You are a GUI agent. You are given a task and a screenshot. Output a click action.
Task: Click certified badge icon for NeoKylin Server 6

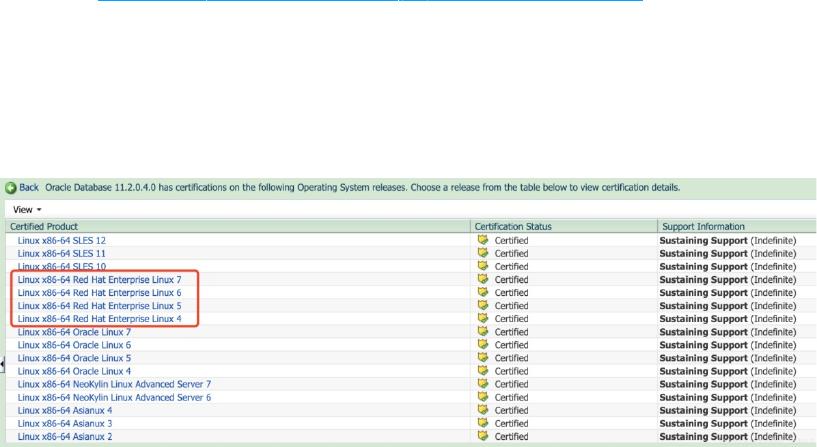pos(483,396)
